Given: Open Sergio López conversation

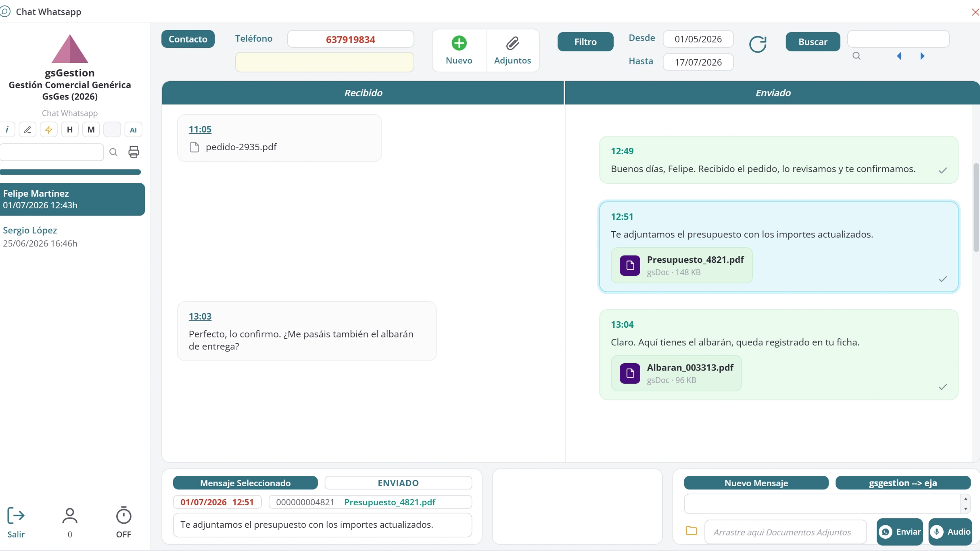Looking at the screenshot, I should [x=72, y=237].
